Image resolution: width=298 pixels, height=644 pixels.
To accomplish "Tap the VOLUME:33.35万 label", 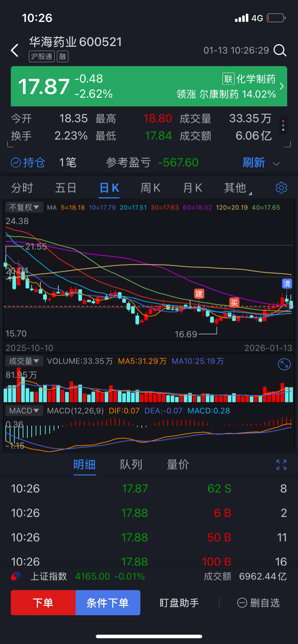I will coord(80,361).
